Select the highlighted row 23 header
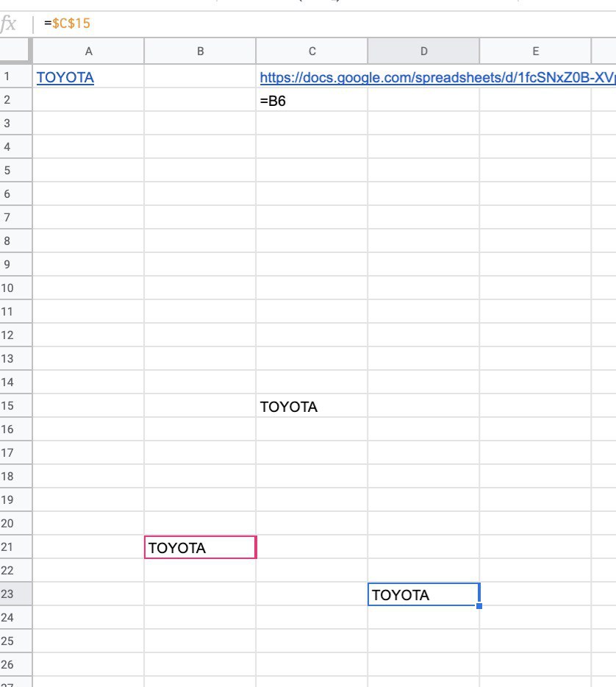Screen dimensions: 616x687 coord(15,594)
